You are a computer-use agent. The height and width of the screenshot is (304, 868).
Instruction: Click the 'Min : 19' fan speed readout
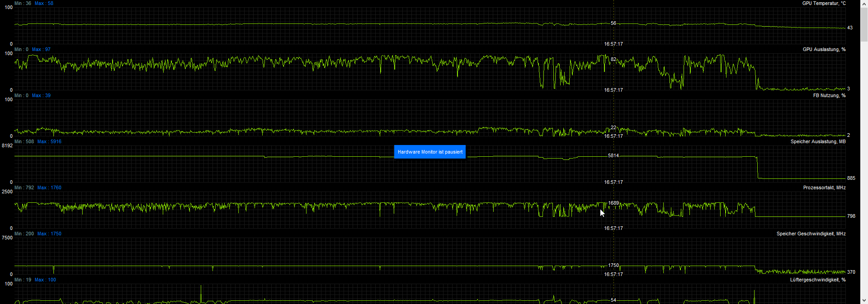[23, 280]
